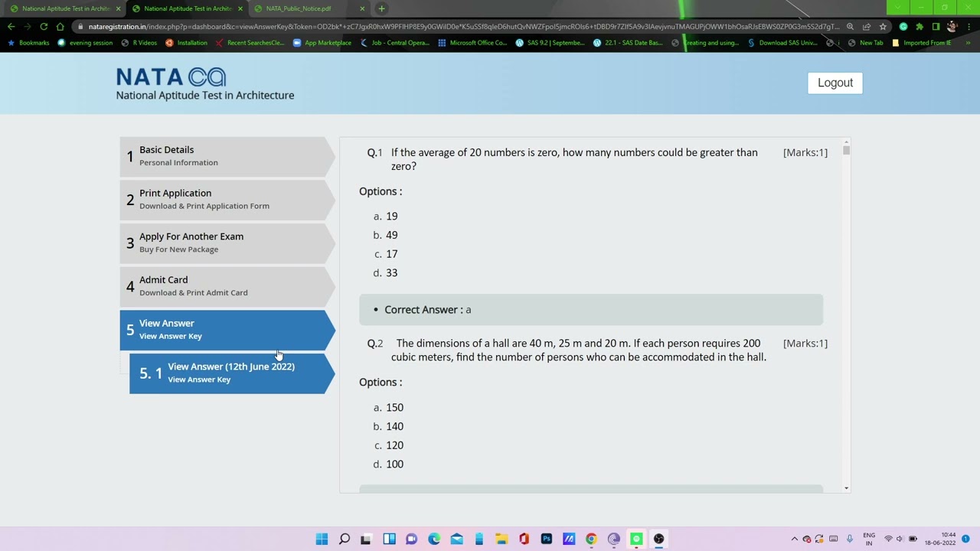Click the 'Correct Answer : a' text

click(x=428, y=310)
